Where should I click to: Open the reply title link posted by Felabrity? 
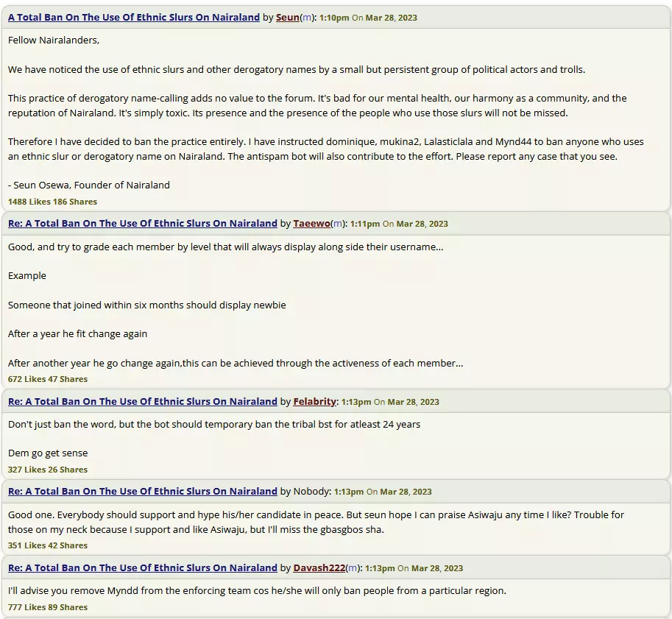coord(143,402)
